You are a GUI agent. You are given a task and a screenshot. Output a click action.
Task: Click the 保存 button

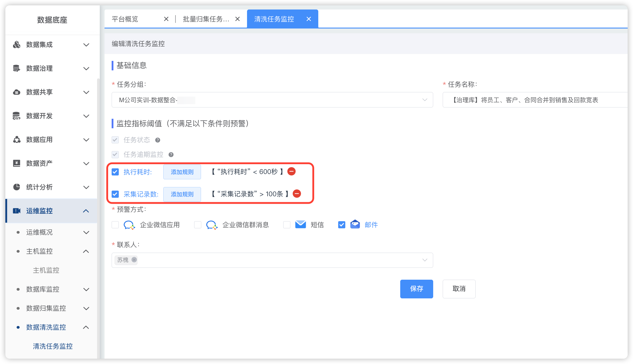[416, 289]
